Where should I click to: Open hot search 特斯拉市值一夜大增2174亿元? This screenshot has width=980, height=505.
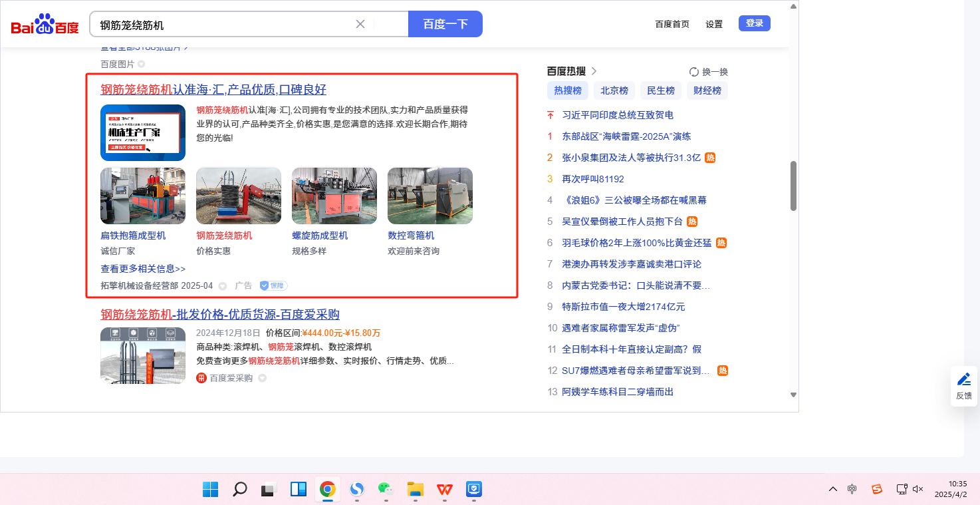coord(624,307)
